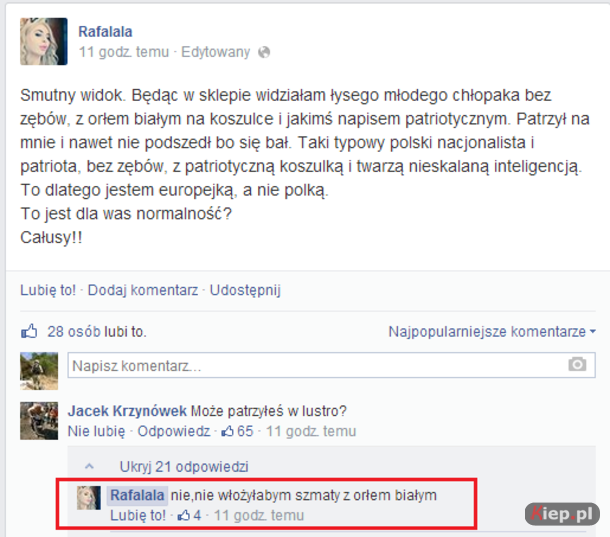Like the post with 'Lubię to!'
Image resolution: width=610 pixels, height=537 pixels.
[x=48, y=290]
